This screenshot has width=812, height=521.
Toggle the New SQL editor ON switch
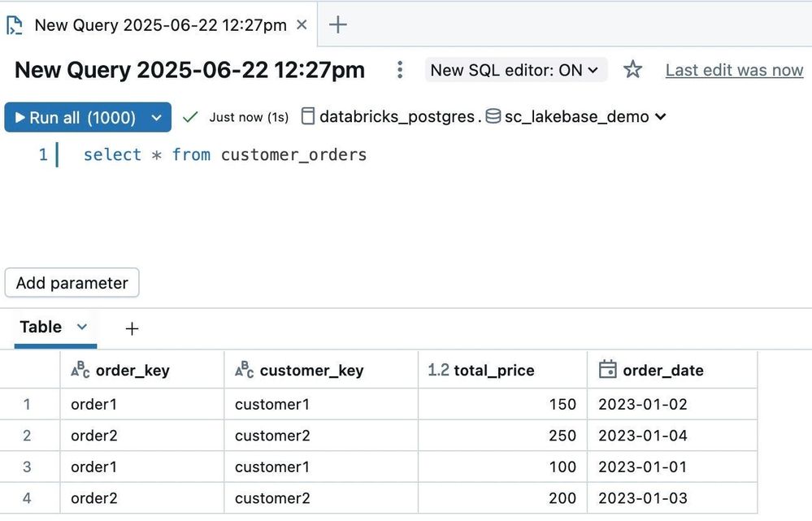coord(515,70)
